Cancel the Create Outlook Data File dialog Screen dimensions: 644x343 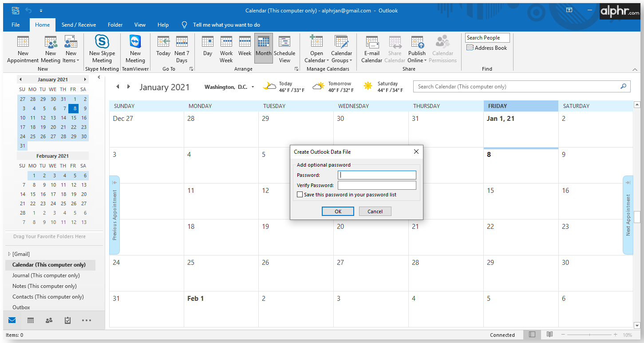click(x=375, y=211)
